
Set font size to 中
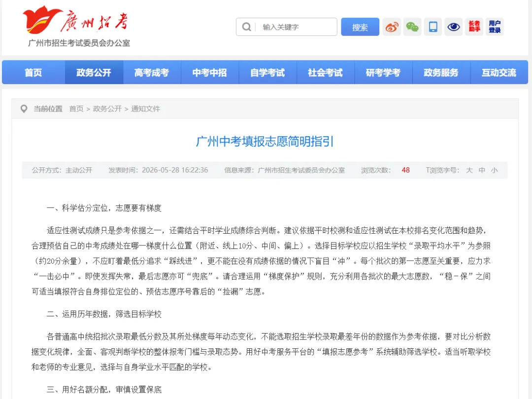[x=482, y=170]
